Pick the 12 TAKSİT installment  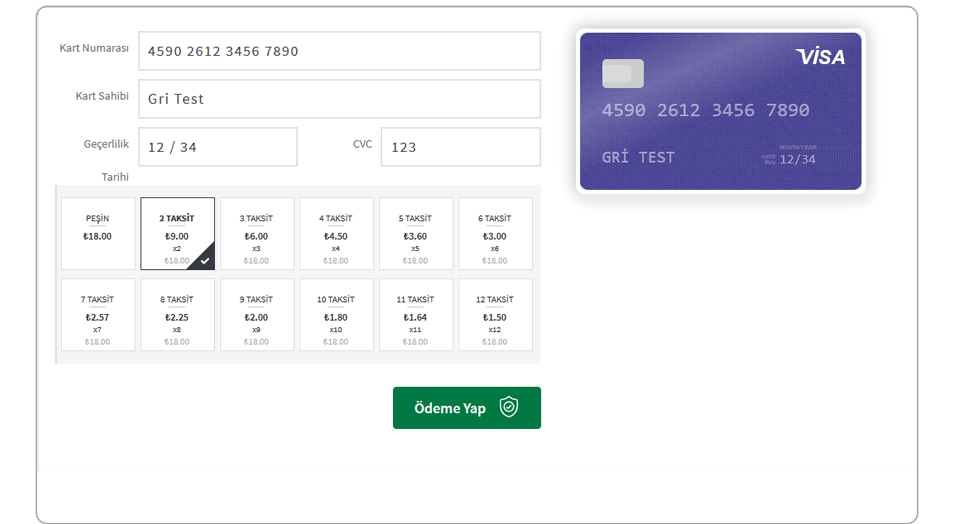tap(495, 315)
